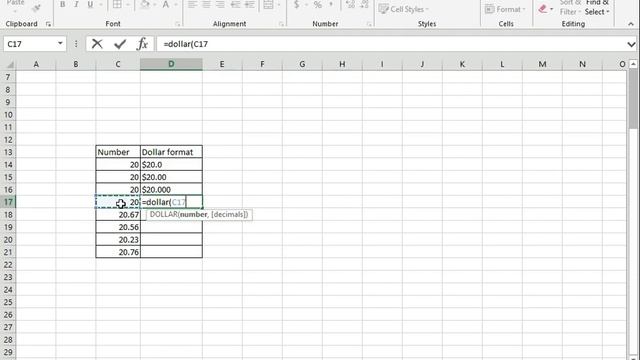This screenshot has height=360, width=640.
Task: Click the Select All corner triangle
Action: point(10,64)
